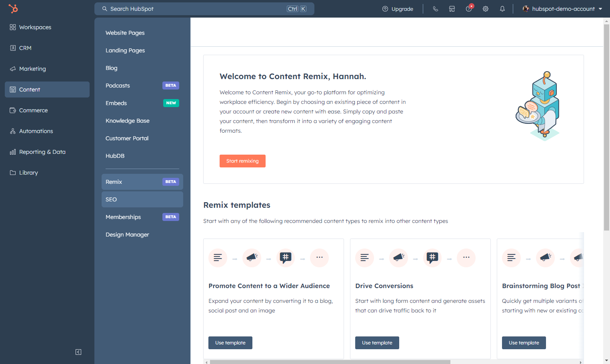Click the ellipsis icon in Drive Conversions card
610x364 pixels.
tap(466, 258)
